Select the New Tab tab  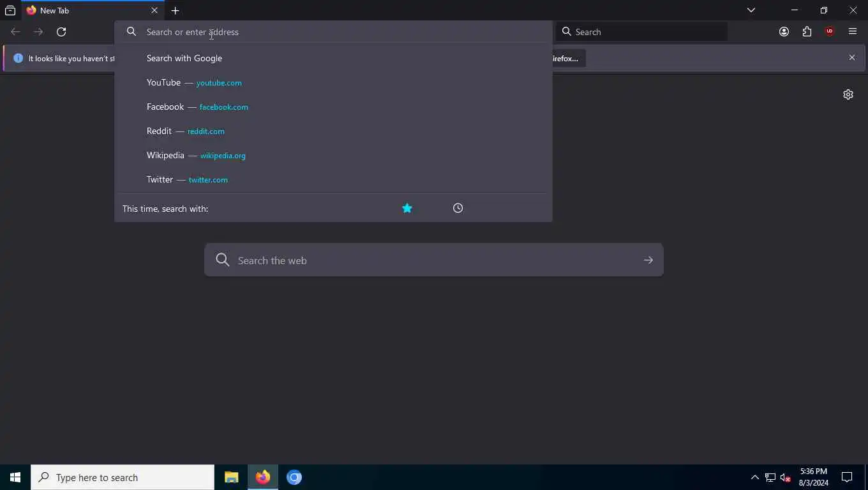point(93,10)
